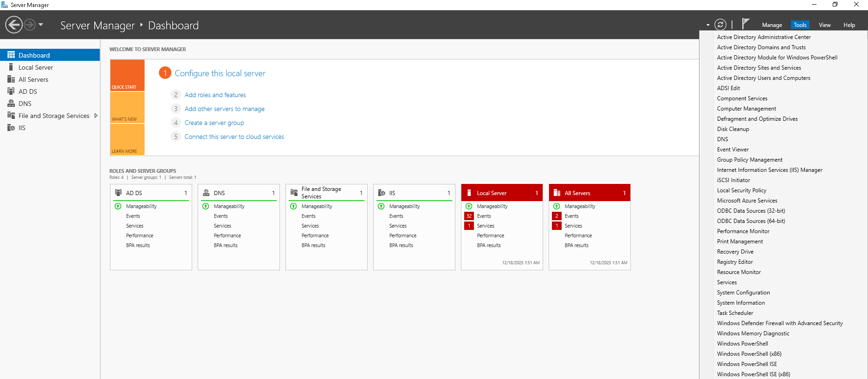This screenshot has width=868, height=379.
Task: Open dropdown arrow left of refresh icon
Action: click(708, 25)
